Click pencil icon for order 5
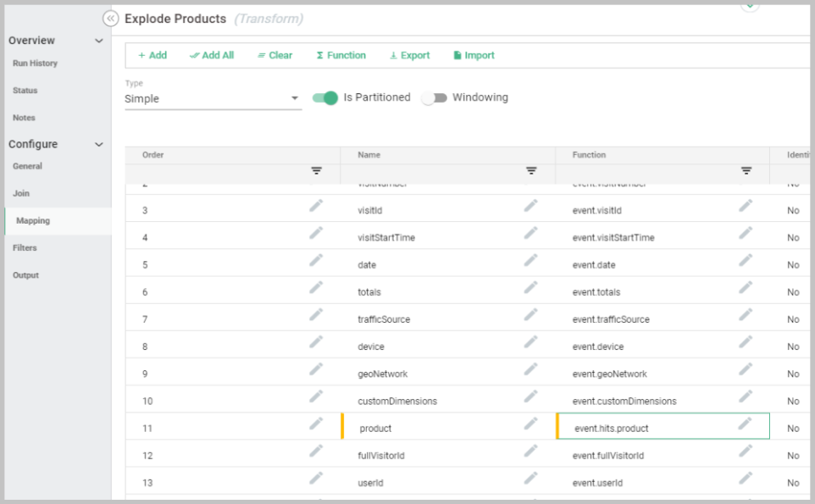Viewport: 815px width, 504px height. [x=316, y=260]
